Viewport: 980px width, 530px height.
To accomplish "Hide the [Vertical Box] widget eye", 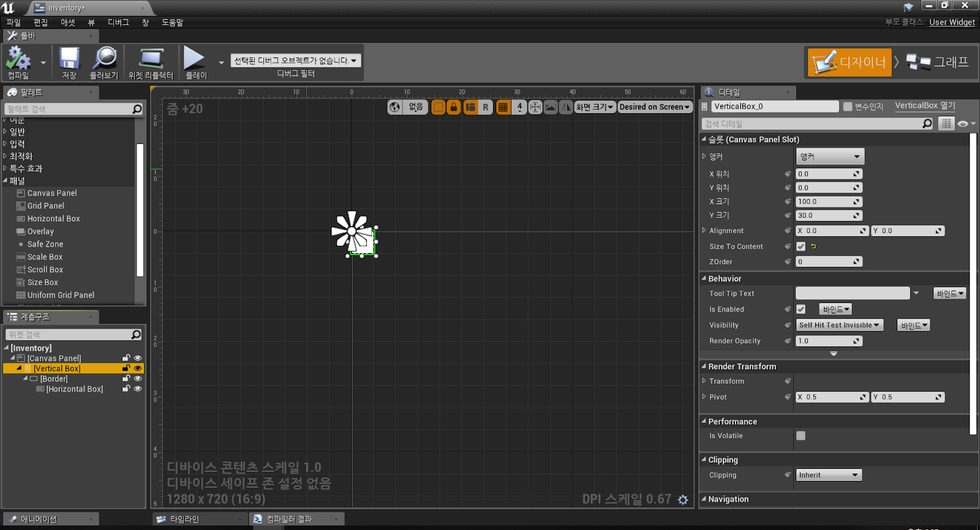I will coord(138,368).
